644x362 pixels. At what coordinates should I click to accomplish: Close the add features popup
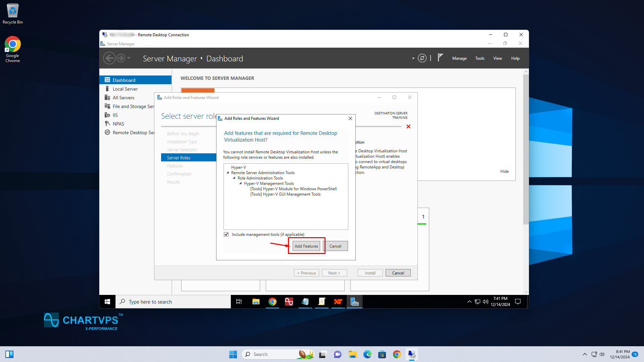pos(350,118)
